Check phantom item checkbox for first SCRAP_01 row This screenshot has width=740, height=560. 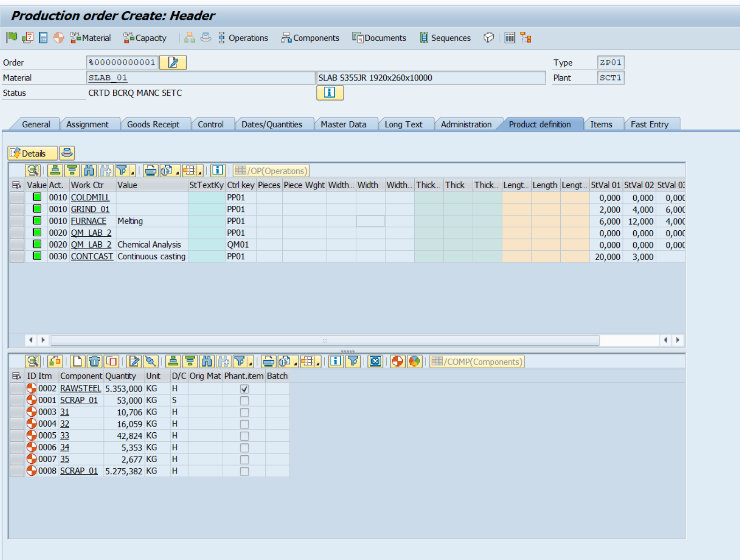pos(244,400)
